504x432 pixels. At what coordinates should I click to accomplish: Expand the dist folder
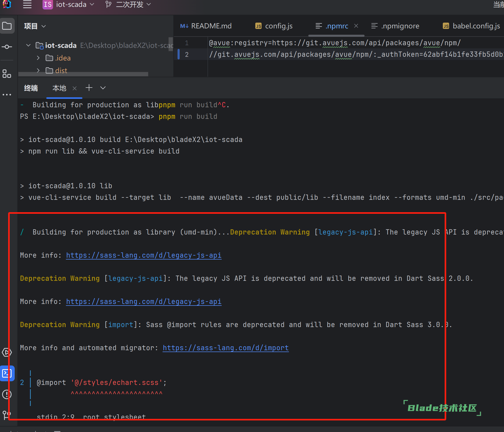(x=38, y=70)
